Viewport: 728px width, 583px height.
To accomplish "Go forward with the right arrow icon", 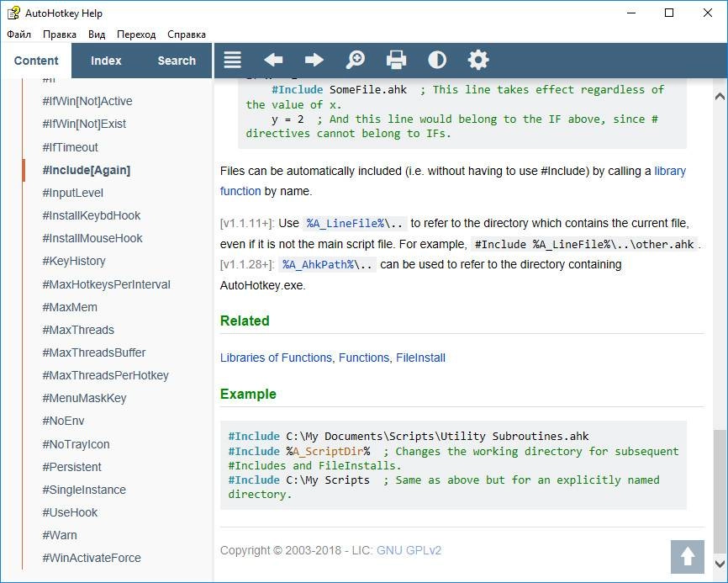I will pyautogui.click(x=314, y=60).
